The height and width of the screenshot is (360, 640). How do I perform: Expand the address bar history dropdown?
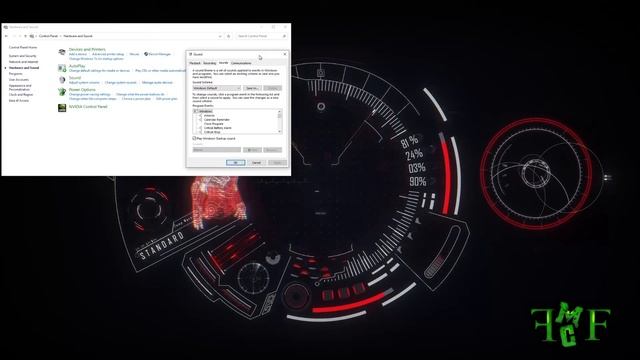(220, 36)
